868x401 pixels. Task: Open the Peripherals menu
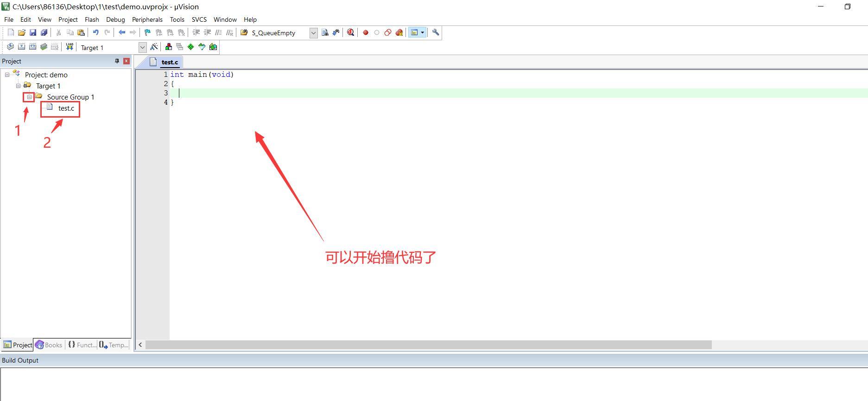pos(147,19)
